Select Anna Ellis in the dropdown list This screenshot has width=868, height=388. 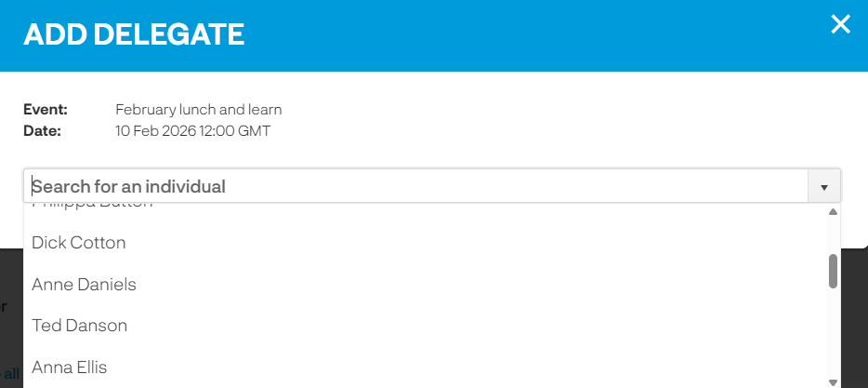70,368
